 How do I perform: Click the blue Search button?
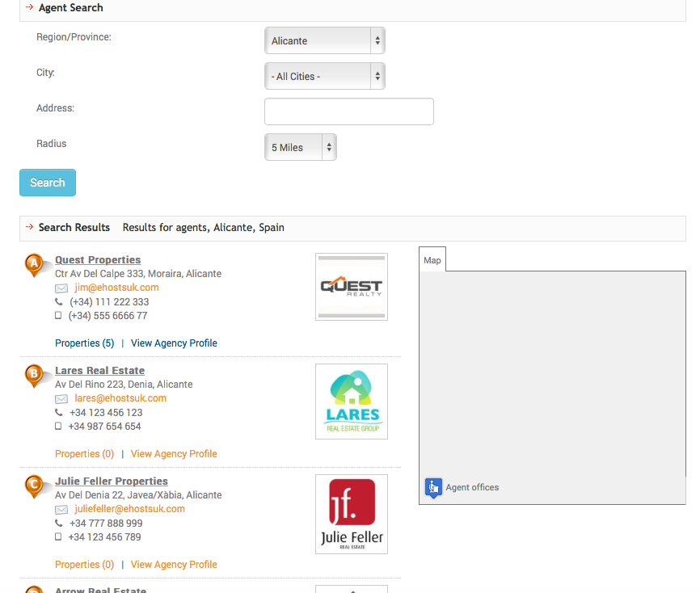[x=48, y=183]
